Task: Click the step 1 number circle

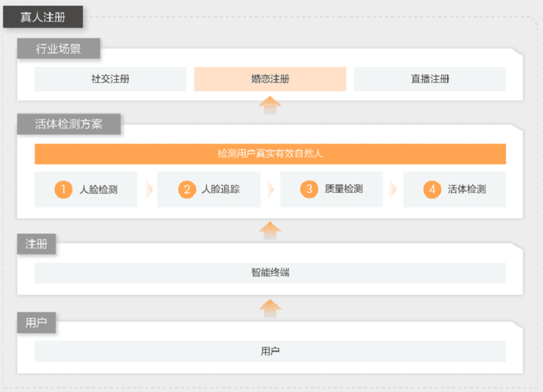Action: click(x=63, y=189)
